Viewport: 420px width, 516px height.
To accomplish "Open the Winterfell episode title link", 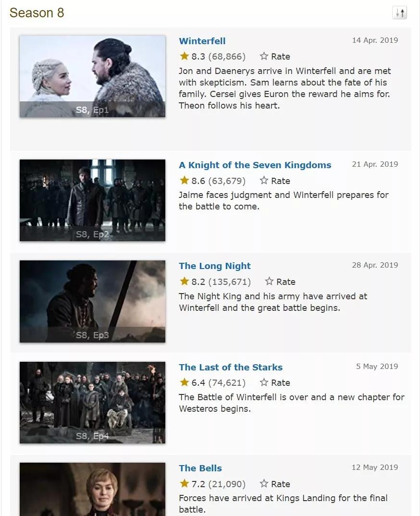I will pos(202,41).
